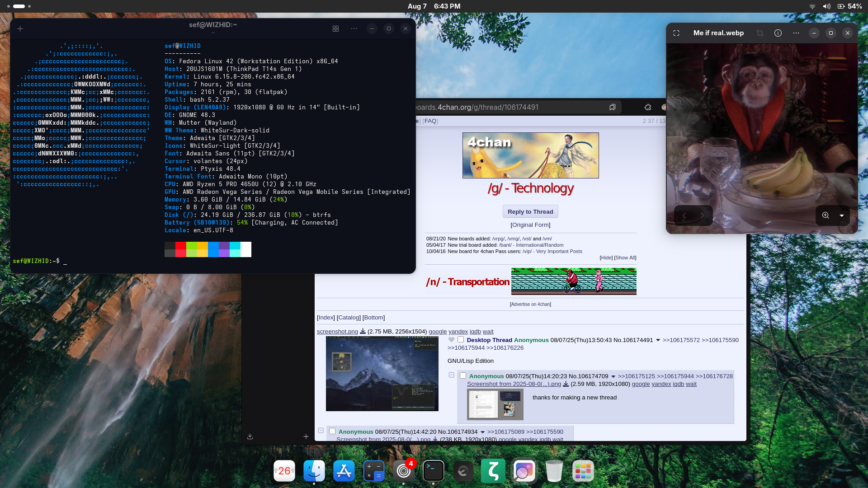Go to the Index link
This screenshot has width=868, height=488.
click(326, 318)
